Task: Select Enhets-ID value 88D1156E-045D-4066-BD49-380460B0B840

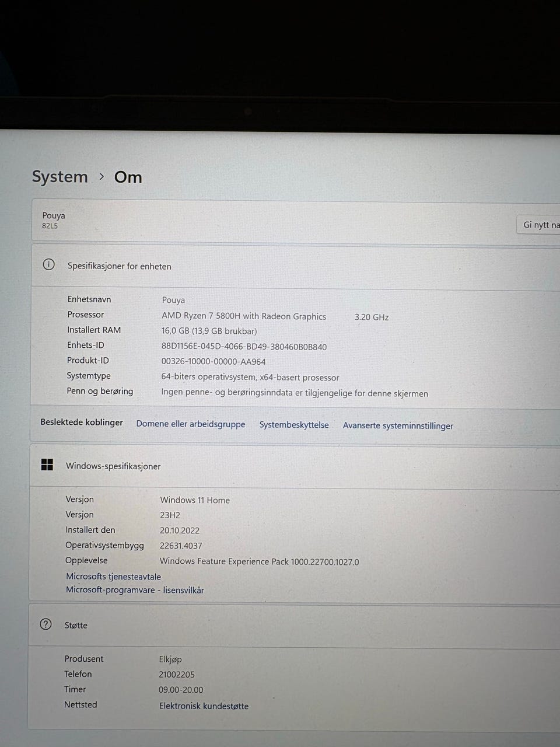Action: tap(244, 347)
